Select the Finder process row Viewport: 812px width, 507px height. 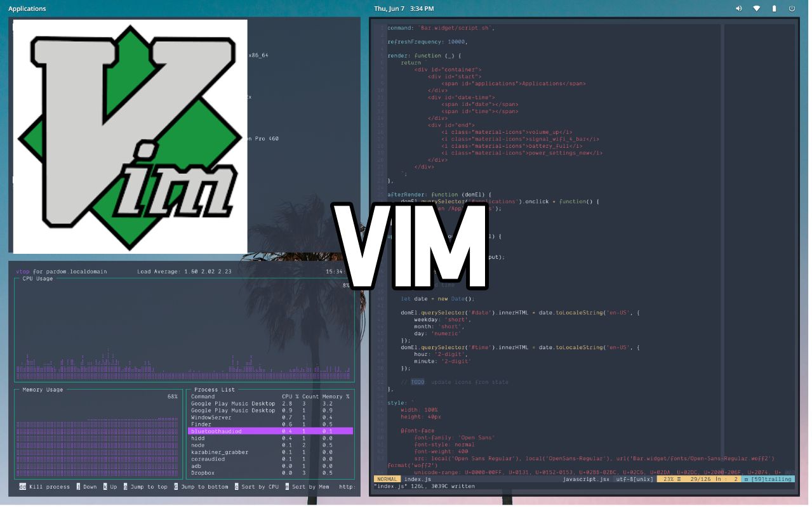270,424
